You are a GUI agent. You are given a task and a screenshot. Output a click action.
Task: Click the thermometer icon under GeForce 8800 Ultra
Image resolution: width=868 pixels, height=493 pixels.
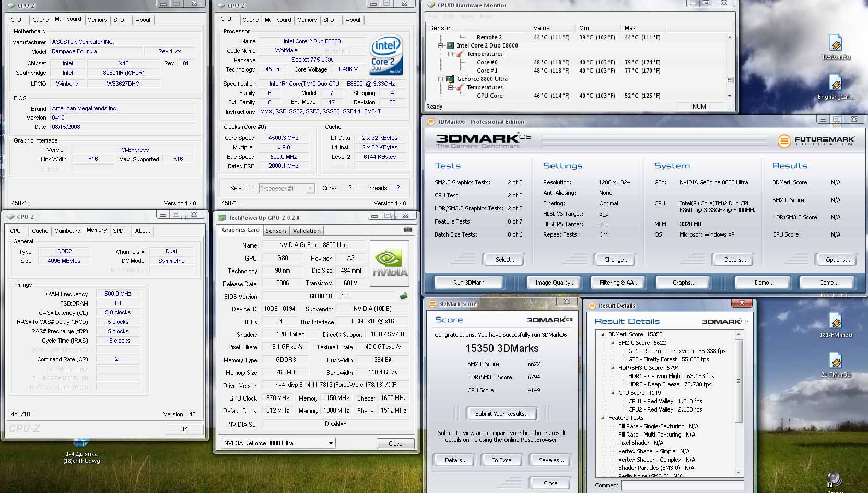coord(460,87)
